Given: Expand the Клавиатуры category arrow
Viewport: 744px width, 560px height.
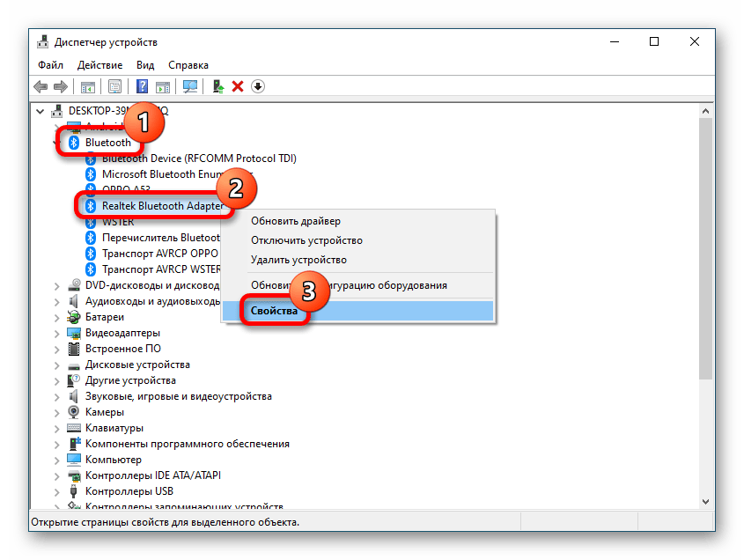Looking at the screenshot, I should coord(58,428).
